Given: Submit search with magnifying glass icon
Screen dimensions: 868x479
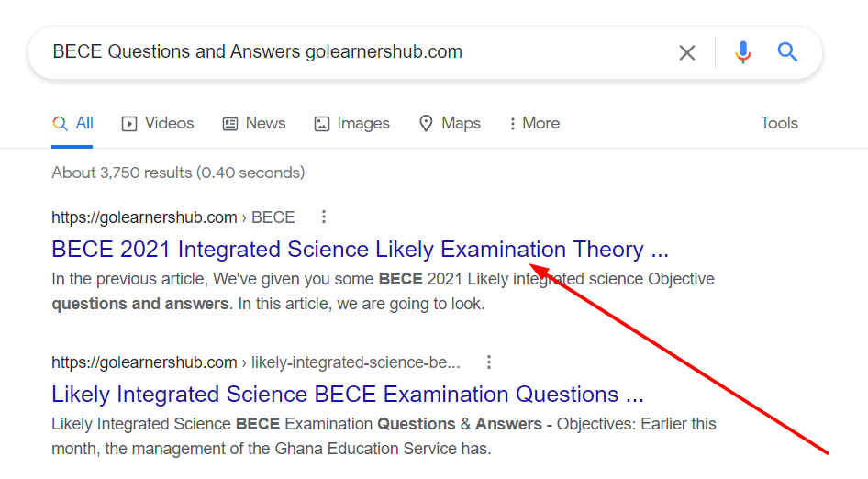Looking at the screenshot, I should (x=787, y=52).
